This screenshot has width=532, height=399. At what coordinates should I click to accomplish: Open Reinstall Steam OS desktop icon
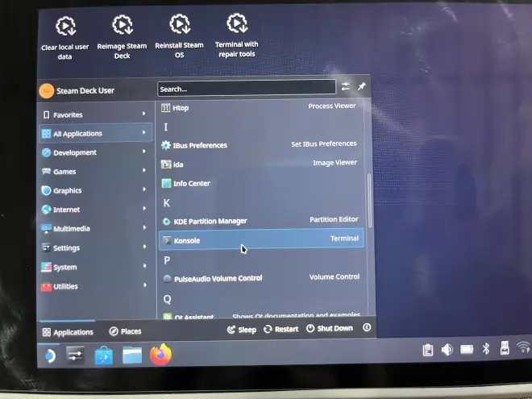click(x=180, y=36)
